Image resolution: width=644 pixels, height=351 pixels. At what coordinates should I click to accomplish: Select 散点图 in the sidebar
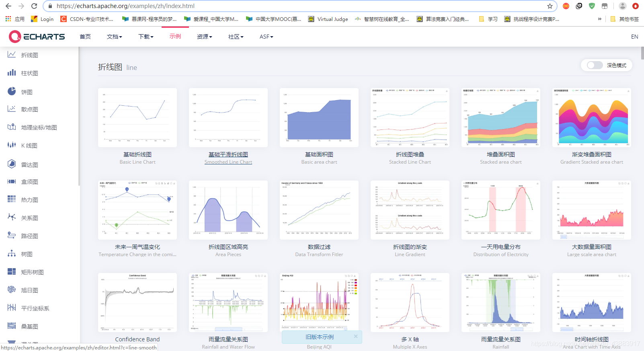(x=30, y=109)
